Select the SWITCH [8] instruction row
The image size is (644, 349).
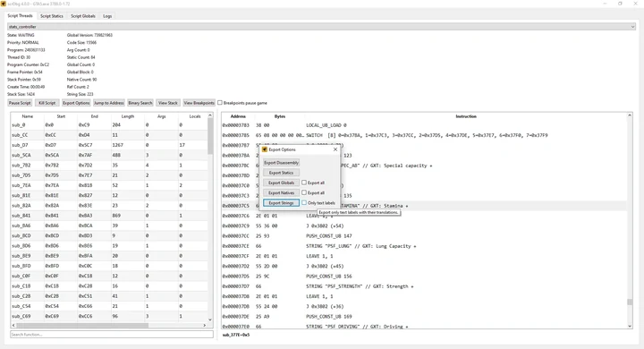(424, 135)
